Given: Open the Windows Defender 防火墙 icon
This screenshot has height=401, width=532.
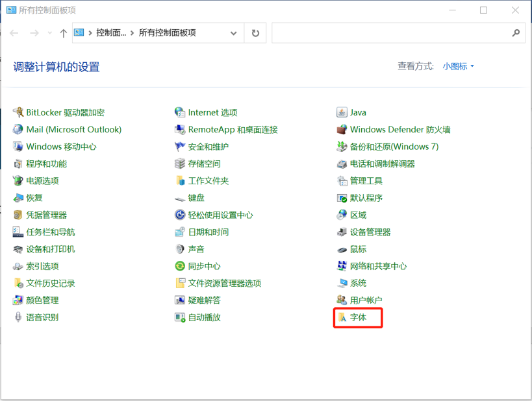Looking at the screenshot, I should click(x=342, y=129).
